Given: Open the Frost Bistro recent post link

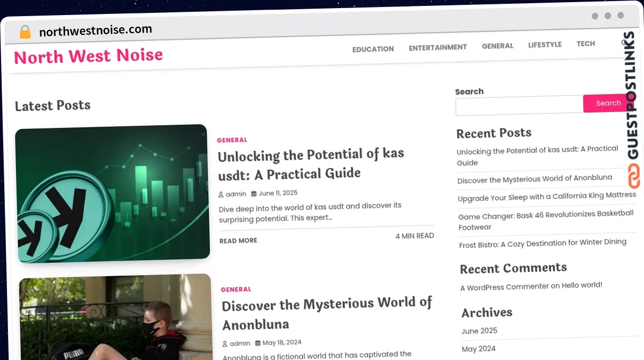Looking at the screenshot, I should point(543,243).
